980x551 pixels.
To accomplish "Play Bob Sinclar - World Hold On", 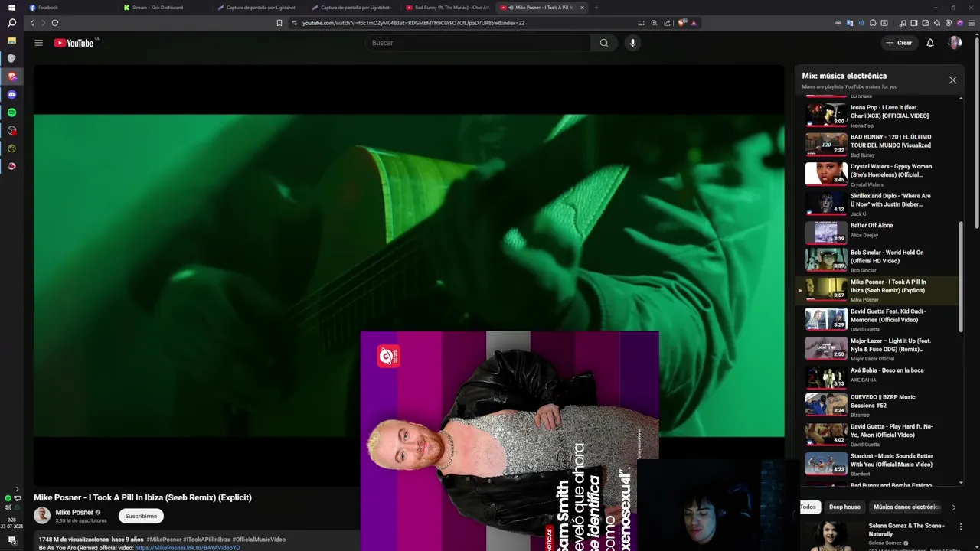I will pyautogui.click(x=876, y=261).
